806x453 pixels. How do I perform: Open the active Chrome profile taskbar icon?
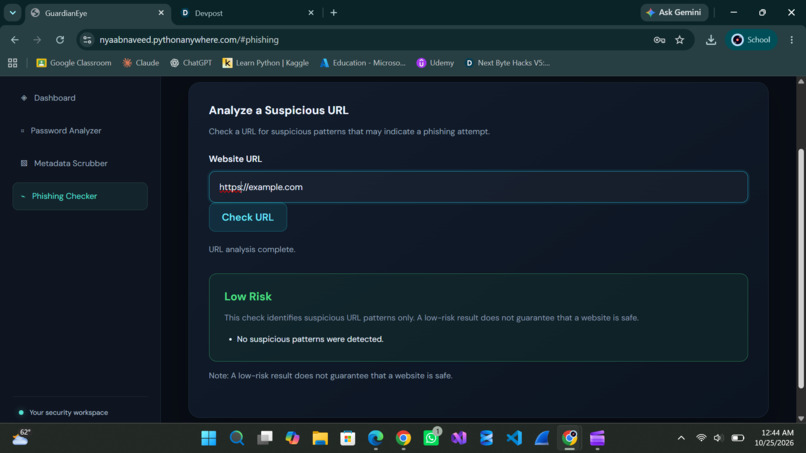(570, 438)
